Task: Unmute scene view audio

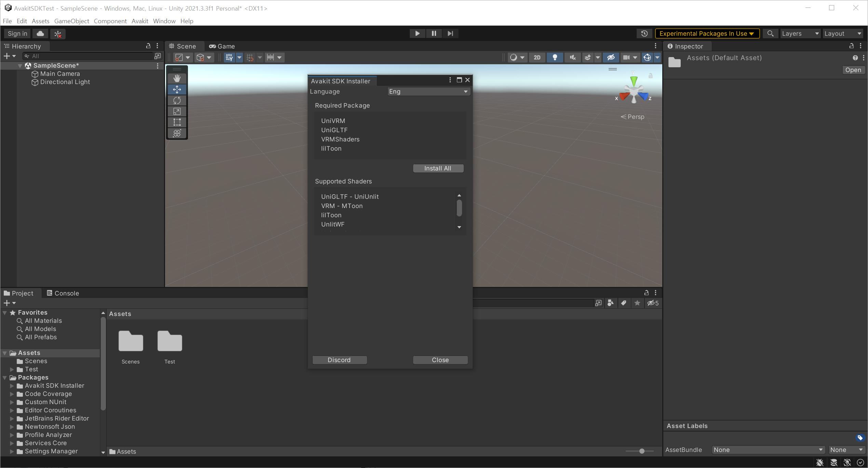Action: [572, 57]
